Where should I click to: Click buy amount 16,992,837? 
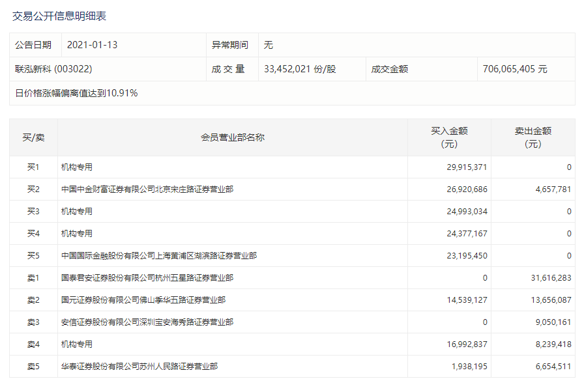467,344
